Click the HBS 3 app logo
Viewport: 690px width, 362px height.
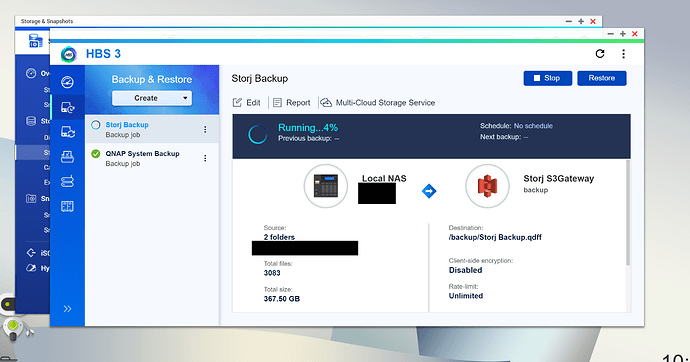pyautogui.click(x=69, y=54)
